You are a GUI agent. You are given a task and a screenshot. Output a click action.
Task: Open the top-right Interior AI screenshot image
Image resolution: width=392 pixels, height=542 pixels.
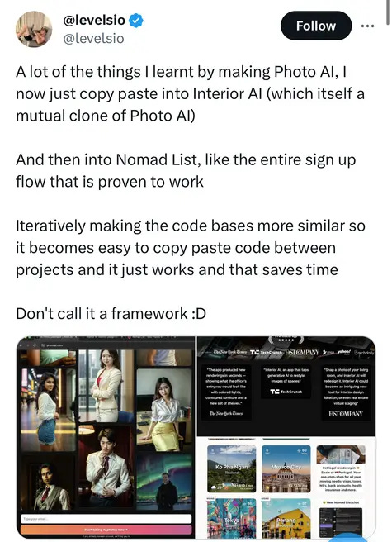pos(286,386)
